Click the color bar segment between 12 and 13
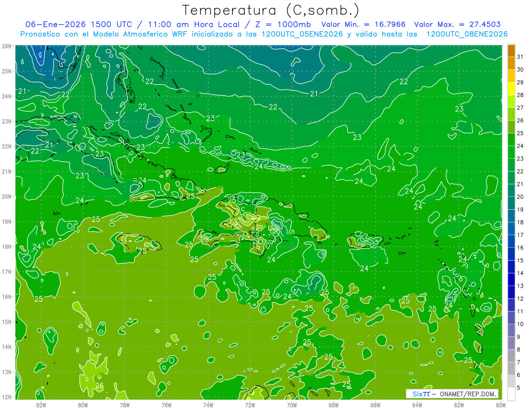 (x=511, y=293)
